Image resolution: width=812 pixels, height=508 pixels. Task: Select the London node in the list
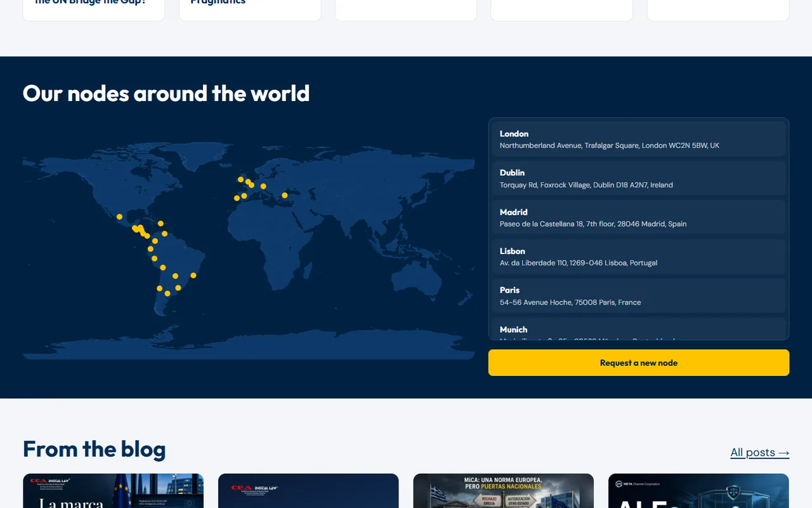coord(639,139)
